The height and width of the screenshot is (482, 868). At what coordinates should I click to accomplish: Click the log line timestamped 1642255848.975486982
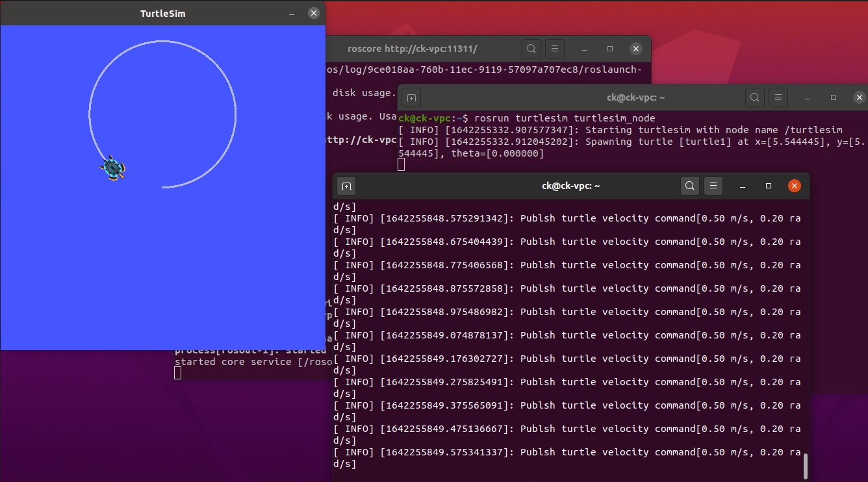click(x=567, y=318)
